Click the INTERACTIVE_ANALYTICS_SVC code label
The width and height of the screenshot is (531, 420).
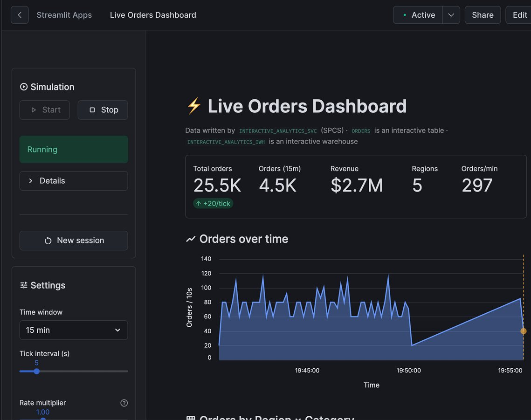[278, 131]
